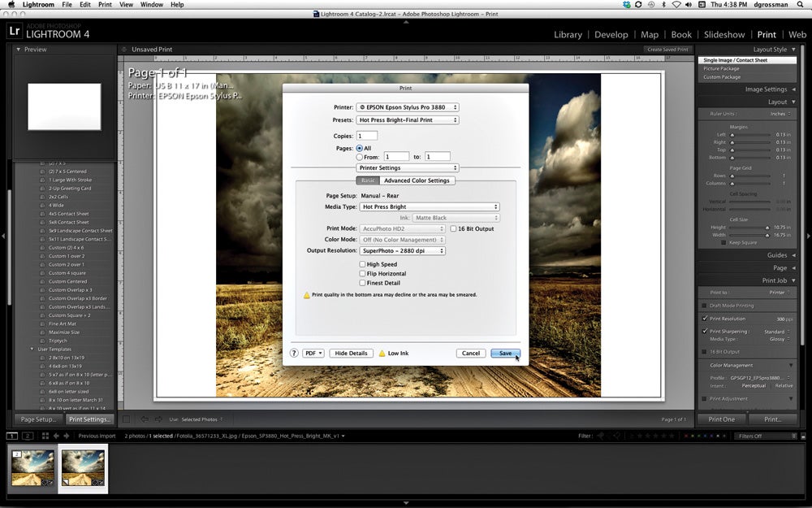The image size is (812, 508).
Task: Click the Print One button
Action: pos(721,419)
